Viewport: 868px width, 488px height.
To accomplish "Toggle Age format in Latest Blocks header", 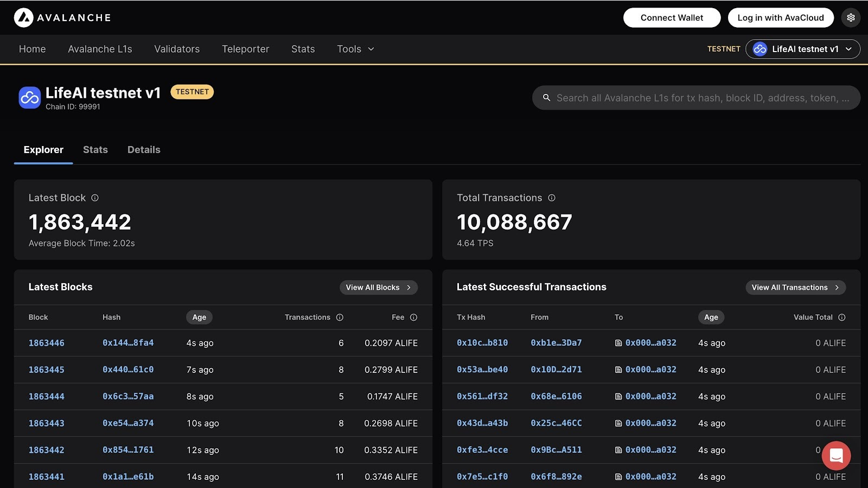I will point(199,318).
